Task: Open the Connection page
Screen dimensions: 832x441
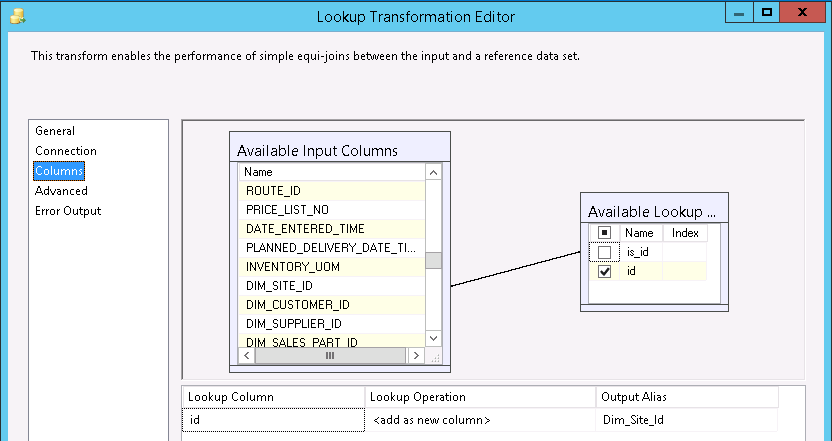Action: (66, 151)
